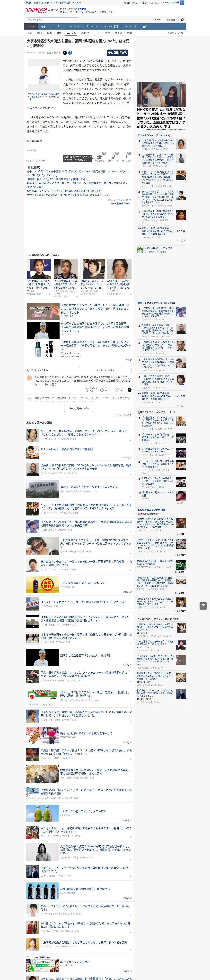
Task: Click the マイページ link
Action: pyautogui.click(x=157, y=19)
